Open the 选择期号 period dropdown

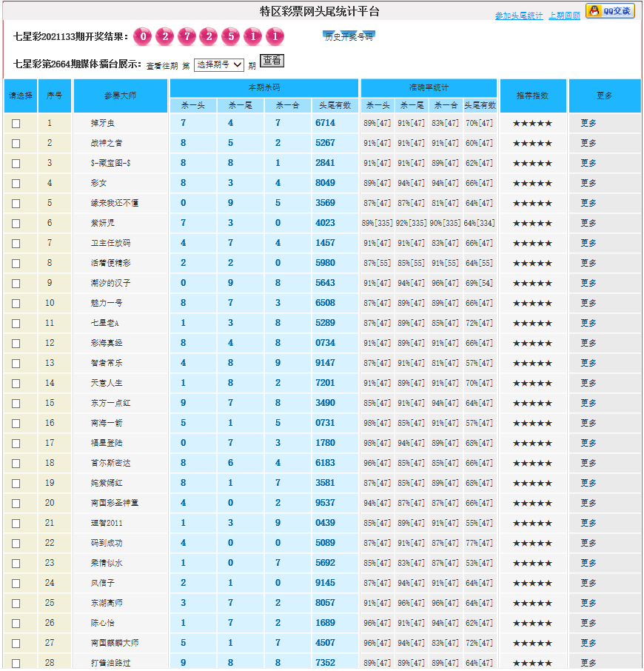(218, 65)
